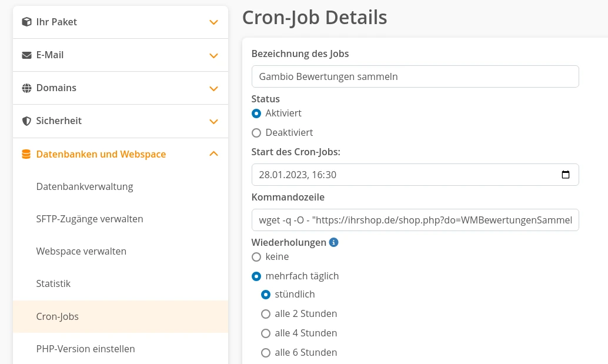Go to SFTP-Zugänge verwalten
This screenshot has width=608, height=364.
click(89, 219)
